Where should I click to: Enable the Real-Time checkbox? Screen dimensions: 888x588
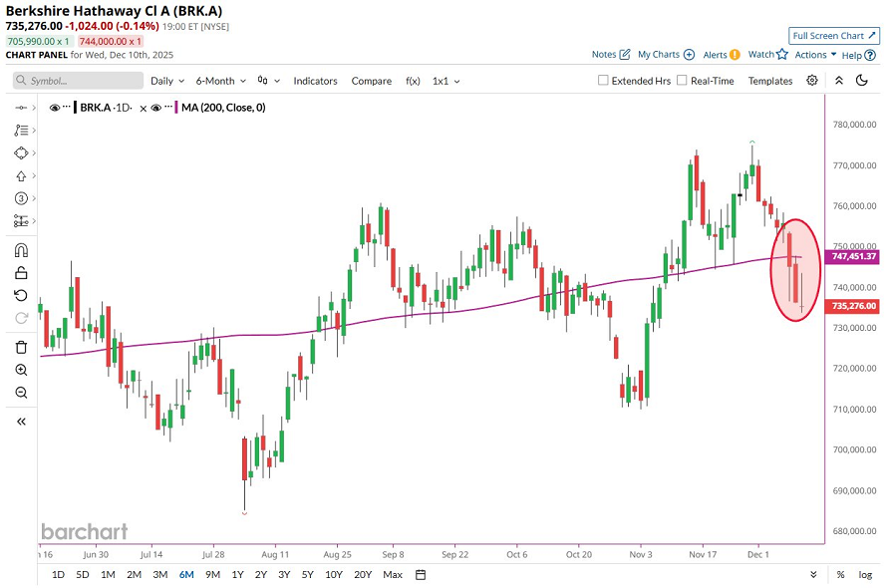click(682, 81)
